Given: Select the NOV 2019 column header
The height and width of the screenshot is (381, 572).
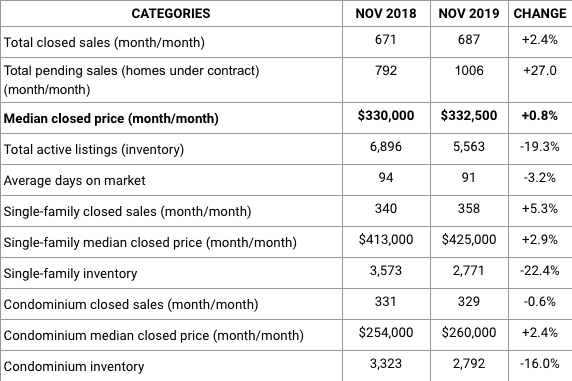Looking at the screenshot, I should point(469,14).
